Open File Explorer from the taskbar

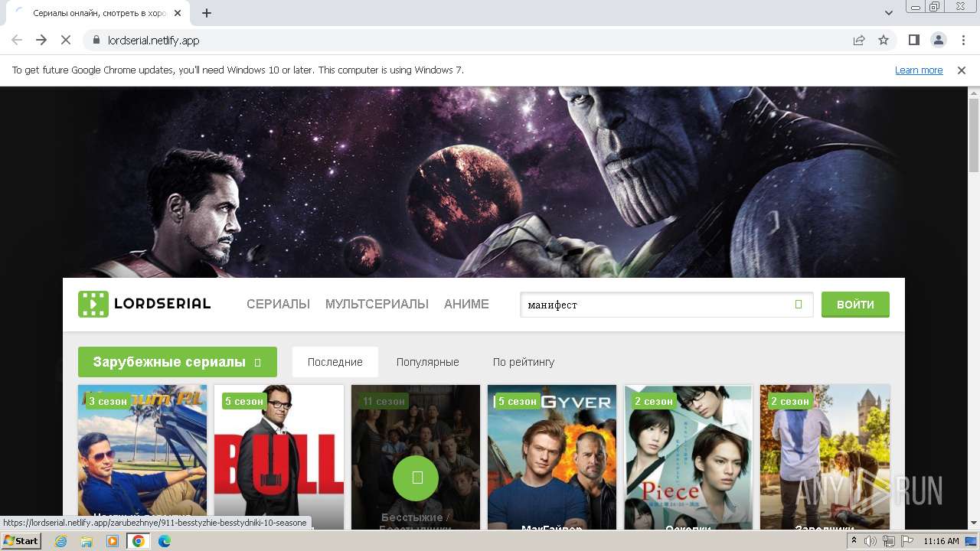87,541
